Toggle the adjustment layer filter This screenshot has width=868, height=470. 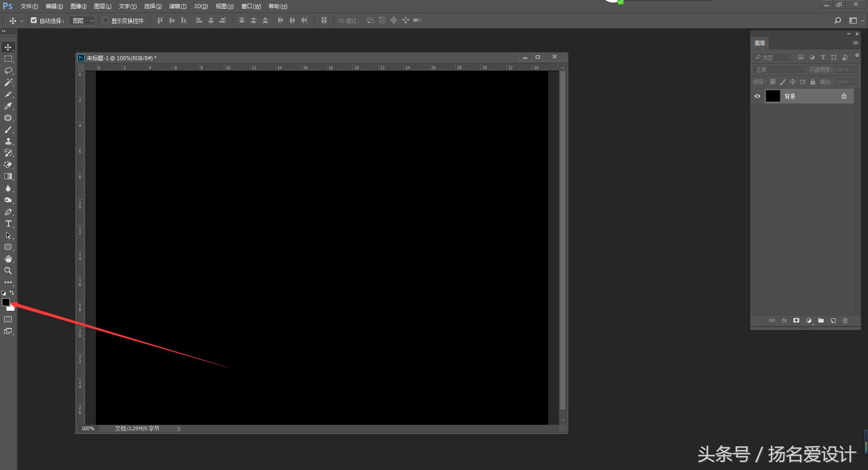tap(812, 57)
